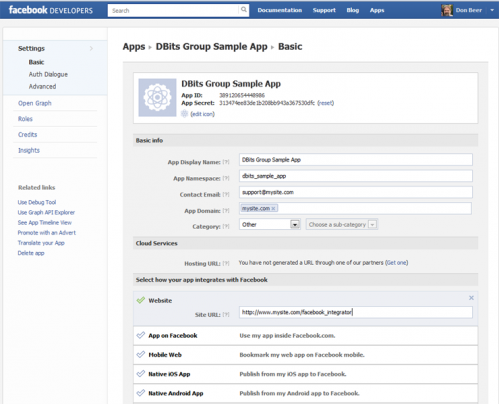Screen dimensions: 499x404
Task: Click help marker for Category
Action: 226,226
